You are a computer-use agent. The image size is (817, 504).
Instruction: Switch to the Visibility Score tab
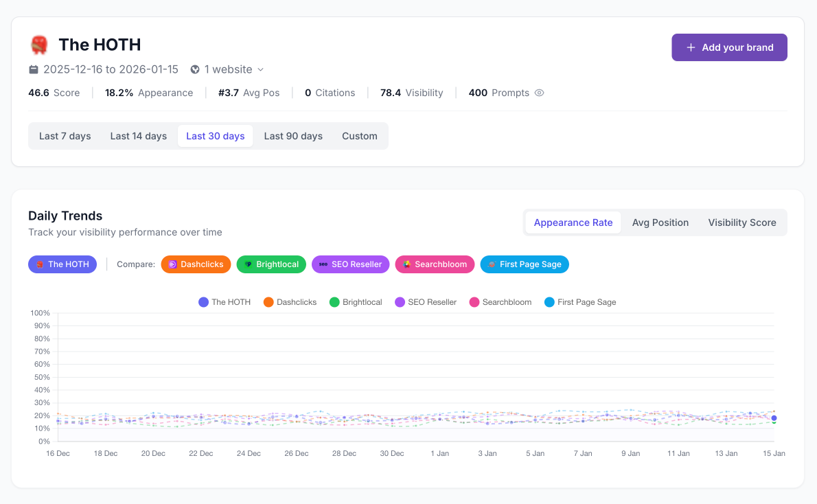coord(741,222)
